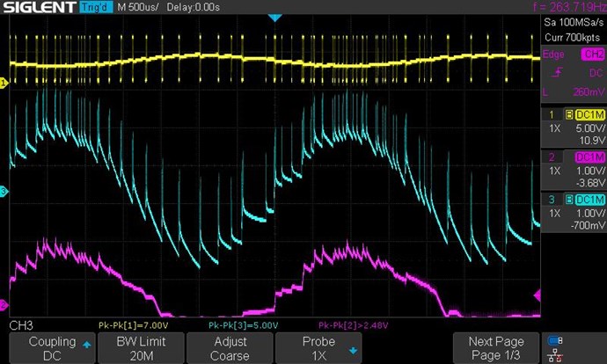Screen dimensions: 607x364
Task: Click channel 1 bandwidth limit B icon
Action: pos(569,115)
